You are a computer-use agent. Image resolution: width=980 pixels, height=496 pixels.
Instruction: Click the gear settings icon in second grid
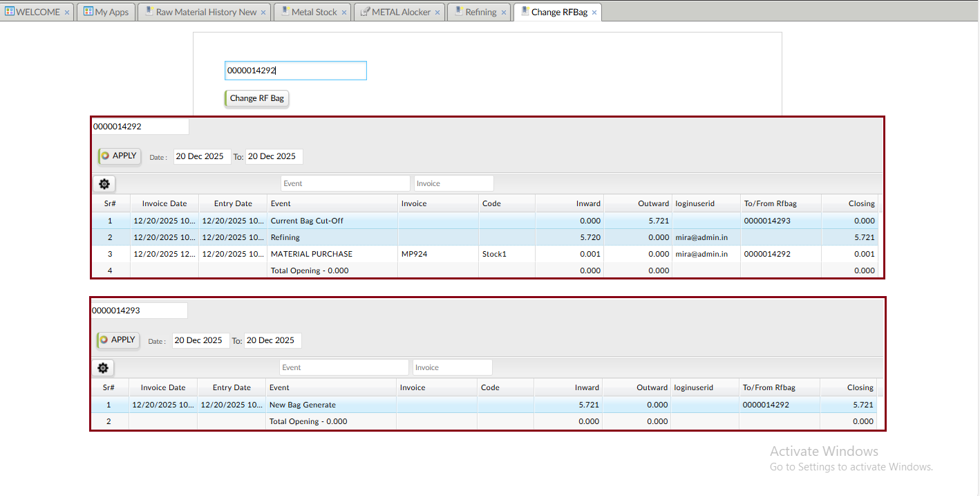[x=103, y=368]
